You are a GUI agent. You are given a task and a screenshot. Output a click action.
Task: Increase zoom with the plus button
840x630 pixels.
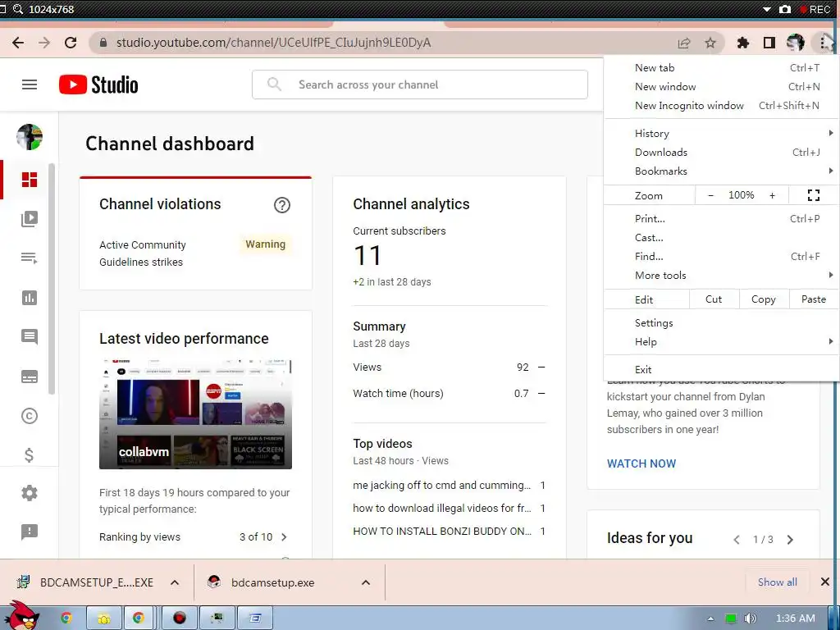772,195
